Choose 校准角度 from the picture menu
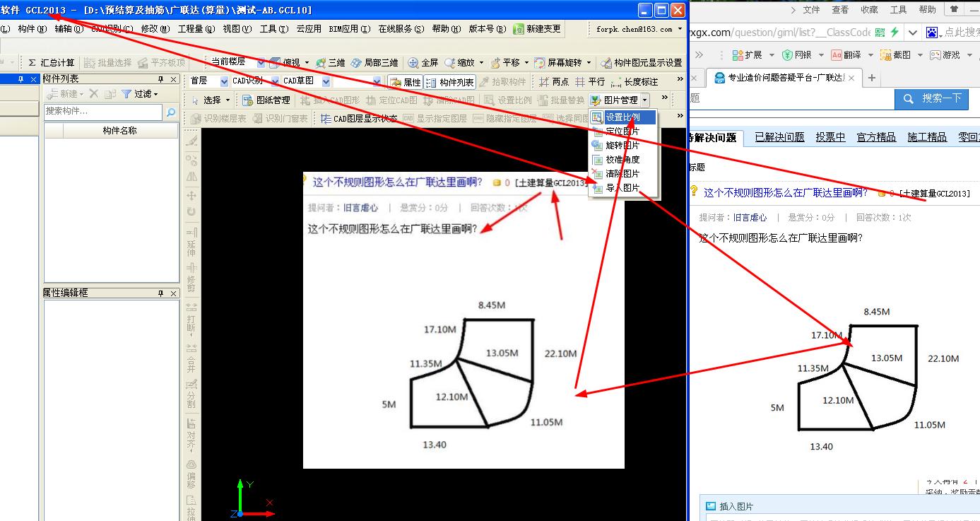Viewport: 980px width, 521px height. pyautogui.click(x=622, y=159)
